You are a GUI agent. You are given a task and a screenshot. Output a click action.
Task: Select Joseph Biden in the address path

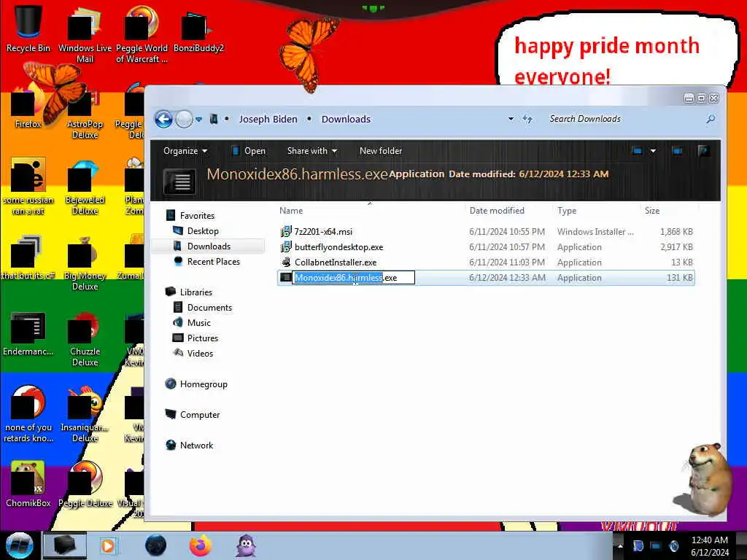(x=268, y=119)
